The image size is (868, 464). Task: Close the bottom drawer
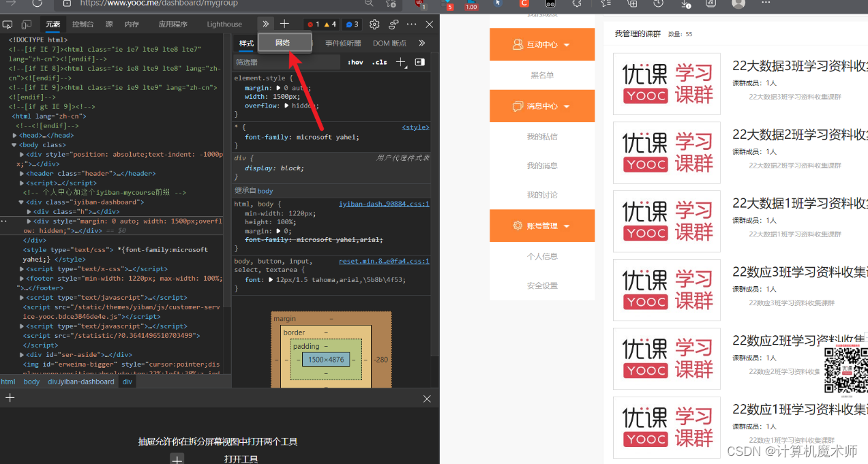click(427, 399)
